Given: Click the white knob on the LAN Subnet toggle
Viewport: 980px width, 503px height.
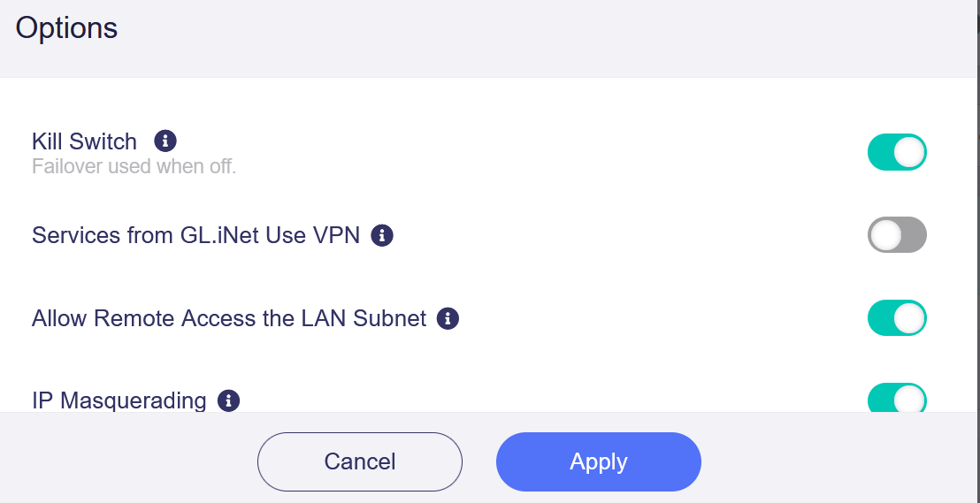Looking at the screenshot, I should pos(909,318).
